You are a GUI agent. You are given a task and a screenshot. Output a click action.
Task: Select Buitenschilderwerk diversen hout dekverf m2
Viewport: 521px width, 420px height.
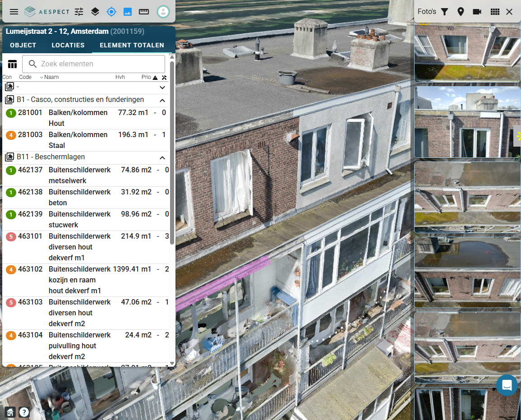point(86,313)
